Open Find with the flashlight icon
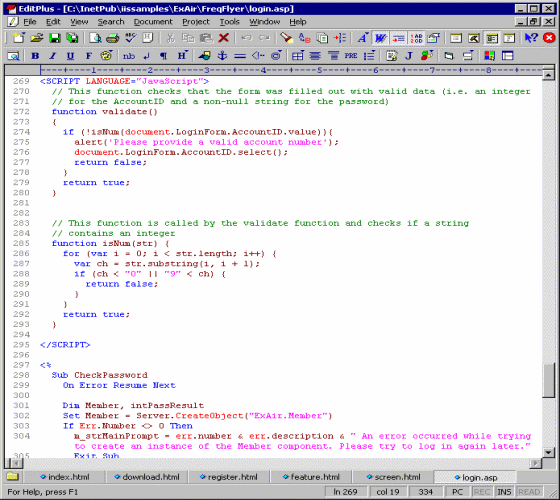The width and height of the screenshot is (560, 500). click(286, 38)
